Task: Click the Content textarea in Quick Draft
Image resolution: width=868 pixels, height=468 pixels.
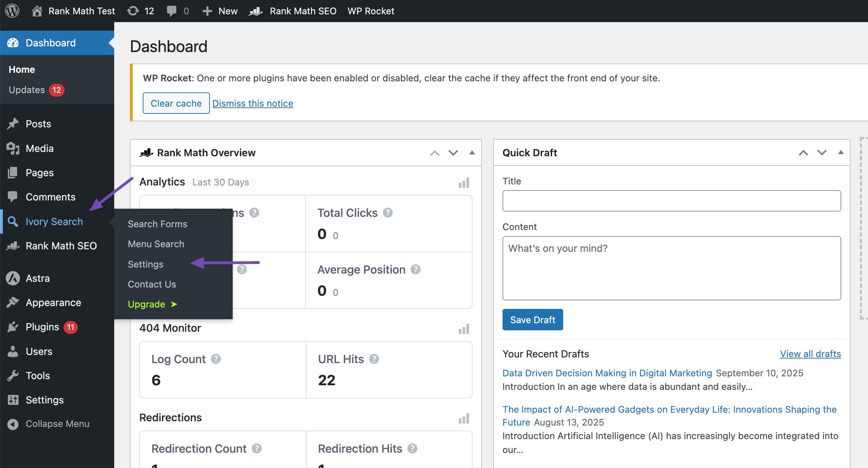Action: tap(672, 268)
